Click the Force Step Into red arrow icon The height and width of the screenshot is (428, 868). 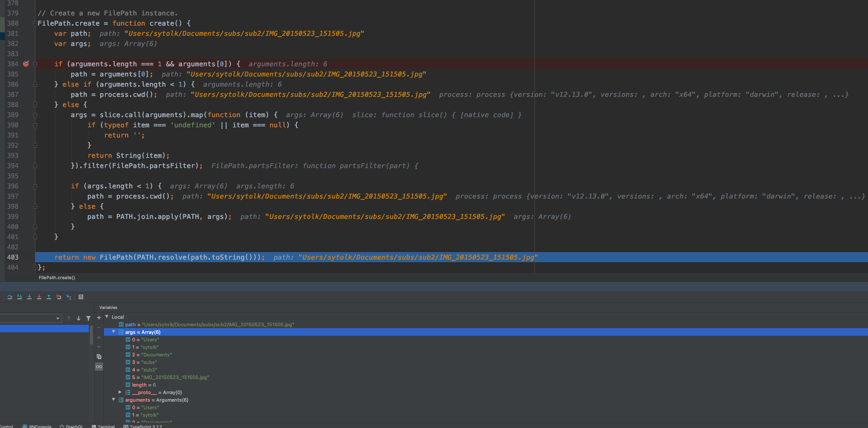39,297
